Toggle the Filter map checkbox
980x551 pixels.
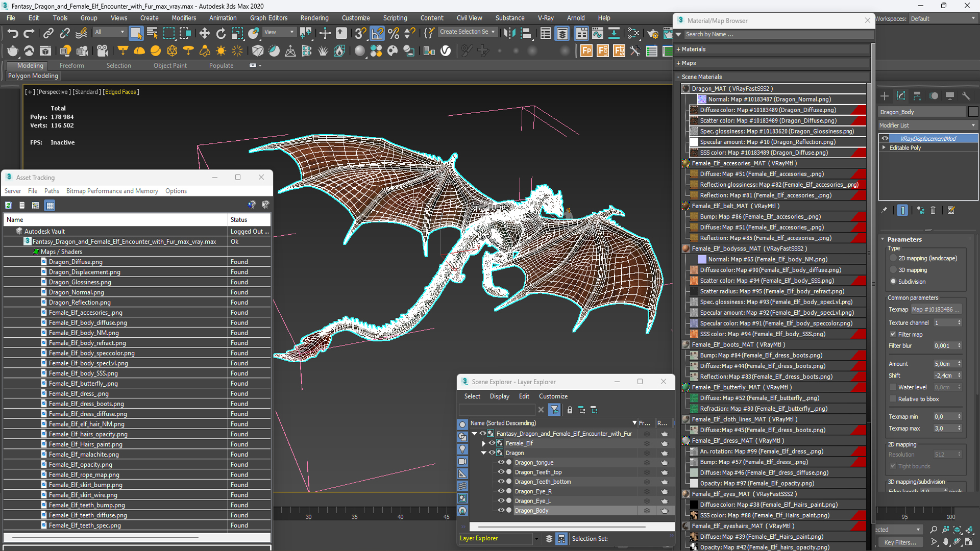(x=893, y=334)
